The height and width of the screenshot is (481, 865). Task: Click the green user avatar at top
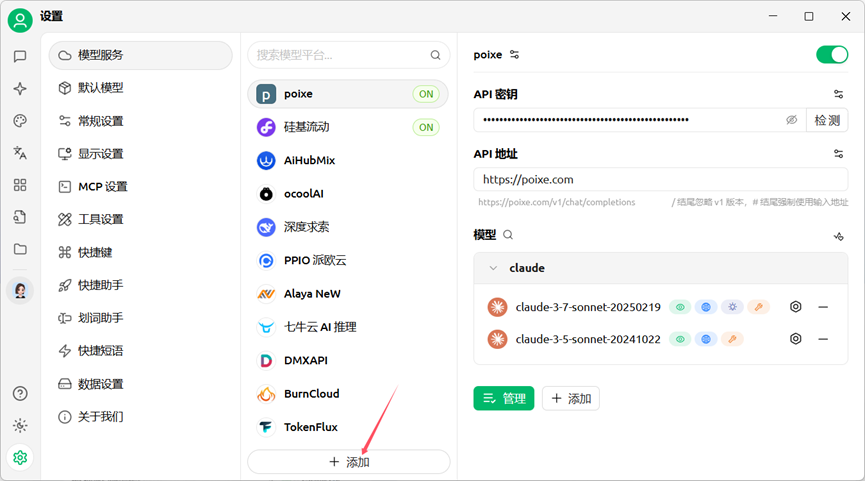(x=20, y=20)
